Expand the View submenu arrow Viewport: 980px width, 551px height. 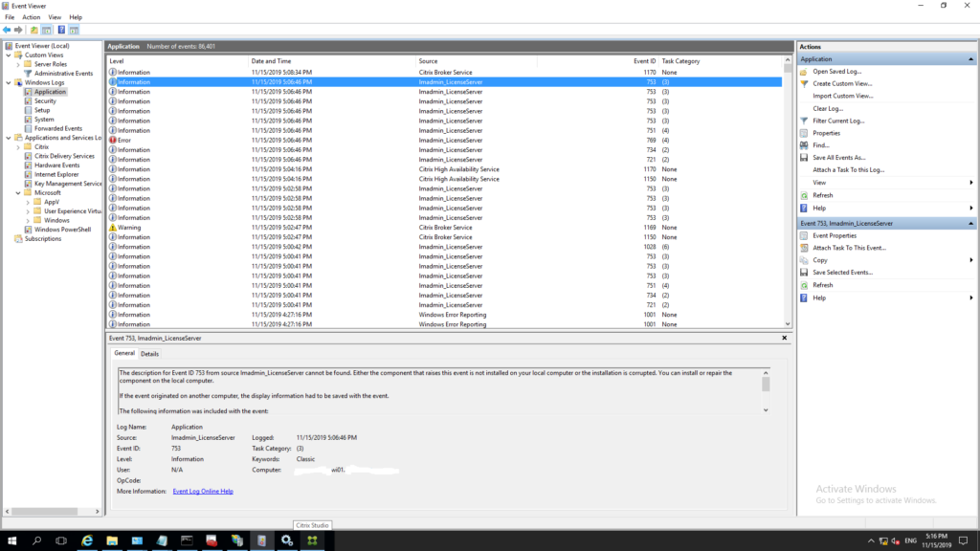[970, 183]
